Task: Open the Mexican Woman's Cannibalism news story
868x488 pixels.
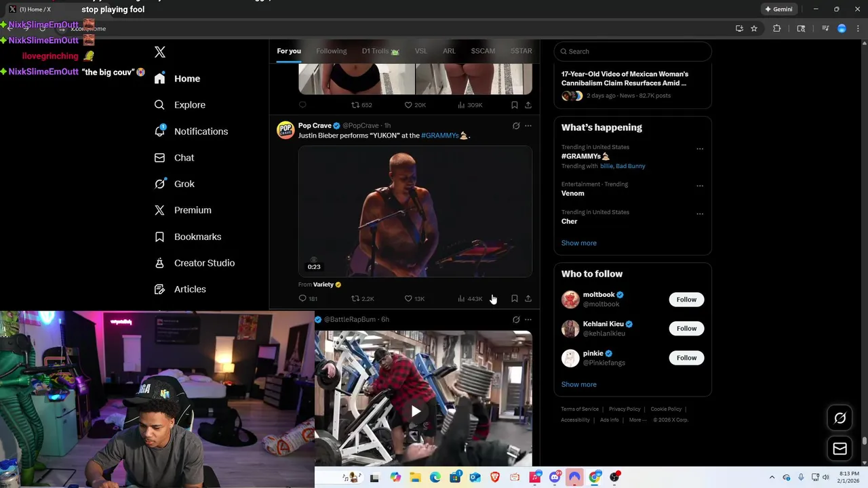Action: pos(632,84)
